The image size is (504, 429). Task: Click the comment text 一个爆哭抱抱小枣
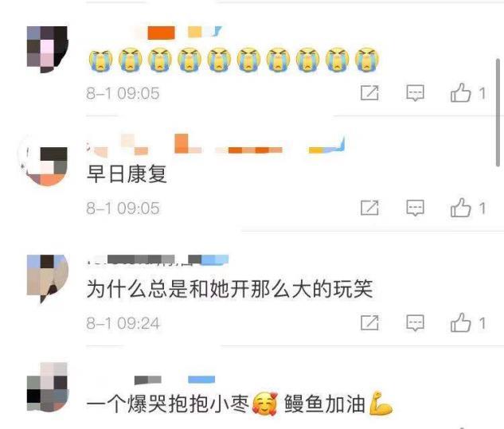(168, 404)
